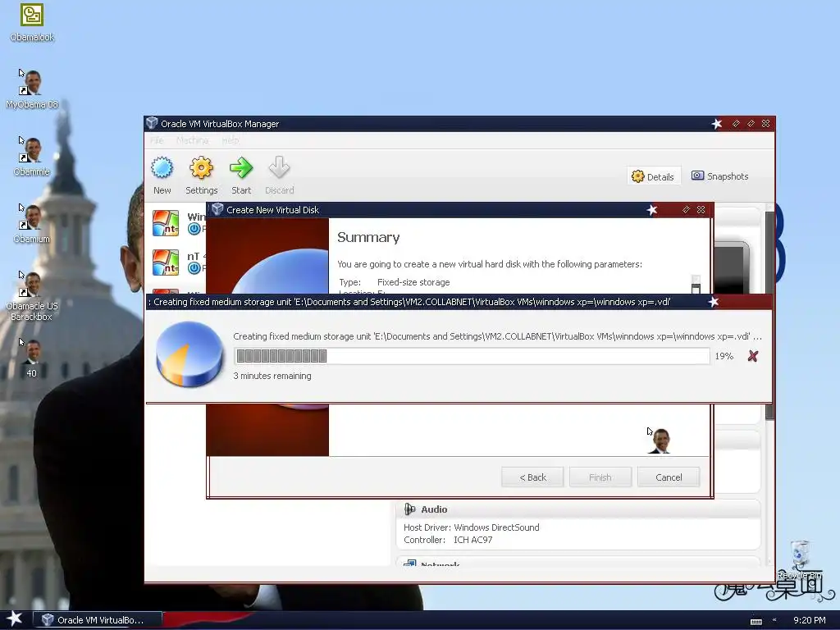
Task: Click the star in progress dialog title bar
Action: 714,302
